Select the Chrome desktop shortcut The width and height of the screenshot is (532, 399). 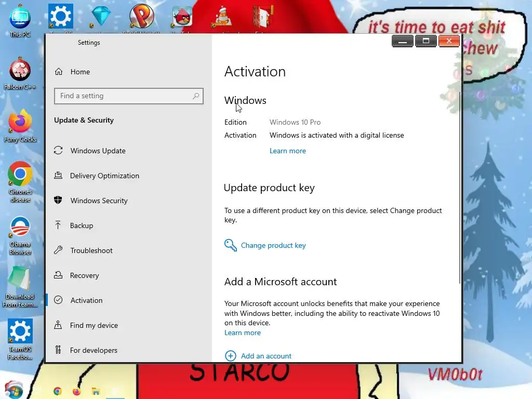point(20,182)
